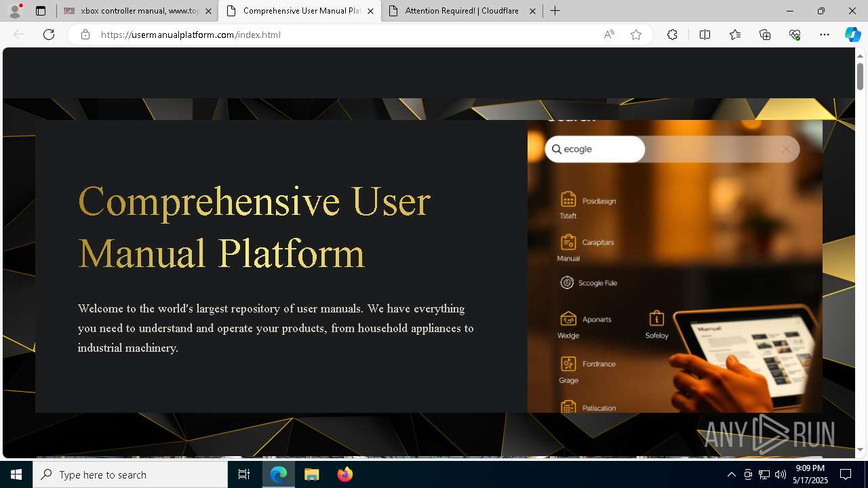Screen dimensions: 868x488
Task: Click the scrollbar down arrow
Action: coord(860,449)
